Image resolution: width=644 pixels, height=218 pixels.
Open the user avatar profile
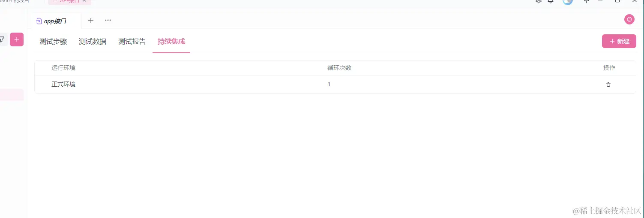pos(568,1)
